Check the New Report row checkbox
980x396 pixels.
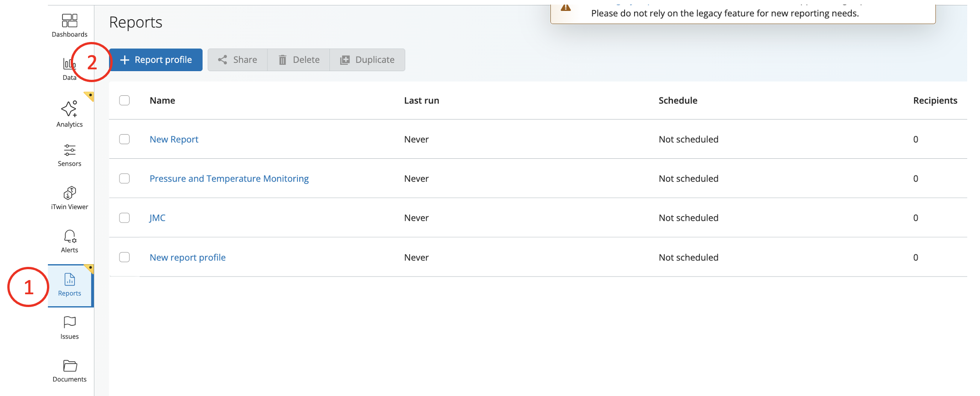[x=125, y=139]
